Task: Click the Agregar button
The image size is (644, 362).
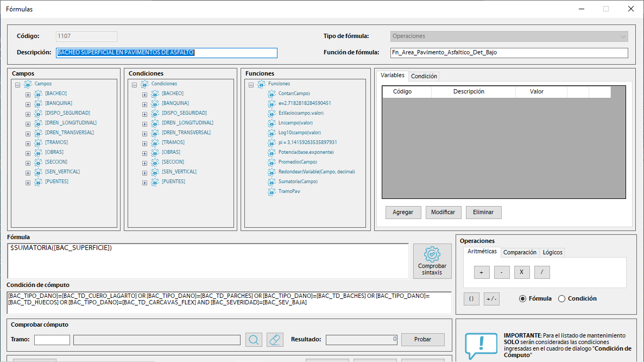Action: coord(403,213)
